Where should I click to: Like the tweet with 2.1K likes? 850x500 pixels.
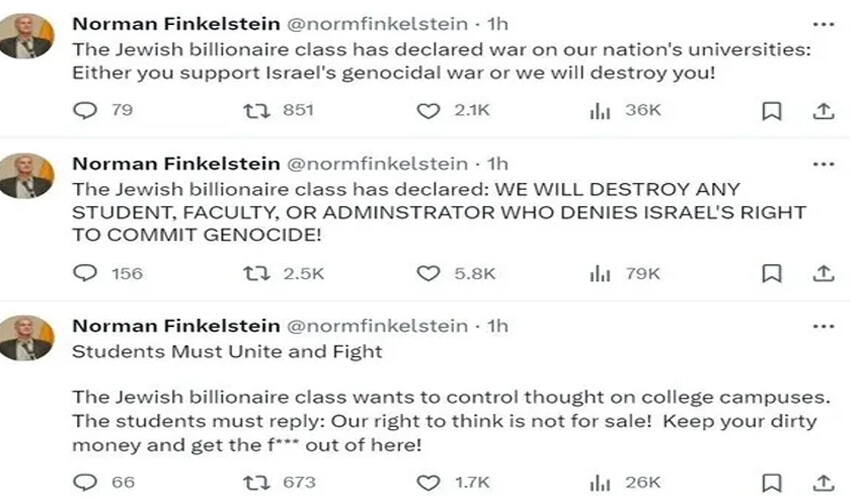pyautogui.click(x=428, y=110)
